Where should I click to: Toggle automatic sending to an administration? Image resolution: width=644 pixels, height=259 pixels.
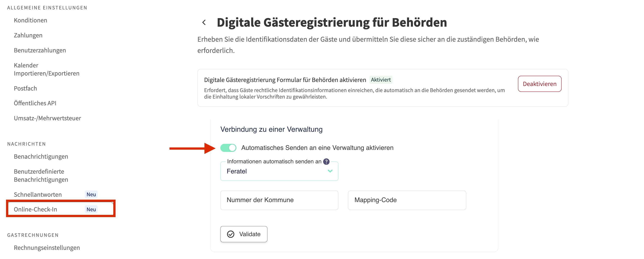coord(228,148)
